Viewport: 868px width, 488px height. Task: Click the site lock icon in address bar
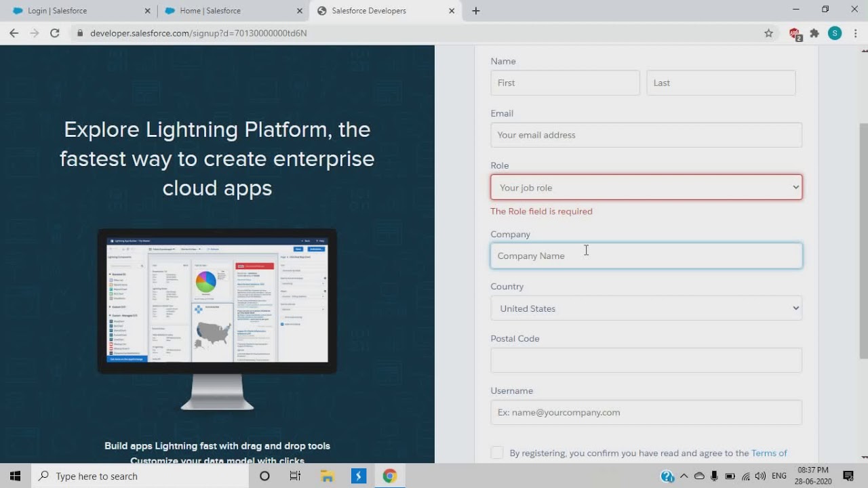pos(80,33)
